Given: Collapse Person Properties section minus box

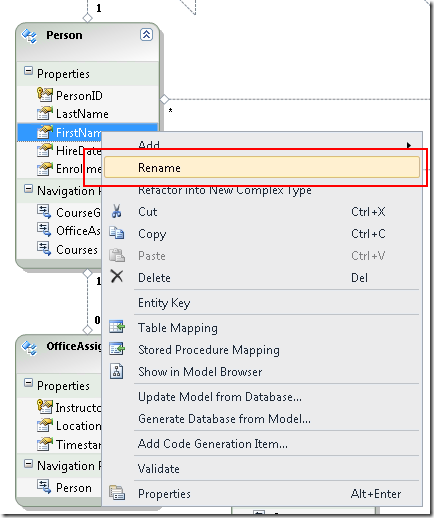Looking at the screenshot, I should 28,71.
